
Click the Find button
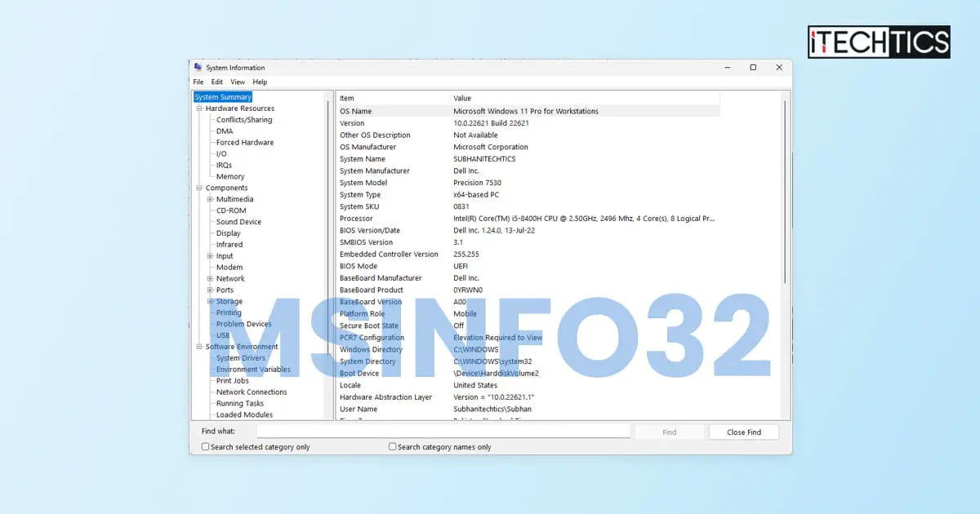669,431
